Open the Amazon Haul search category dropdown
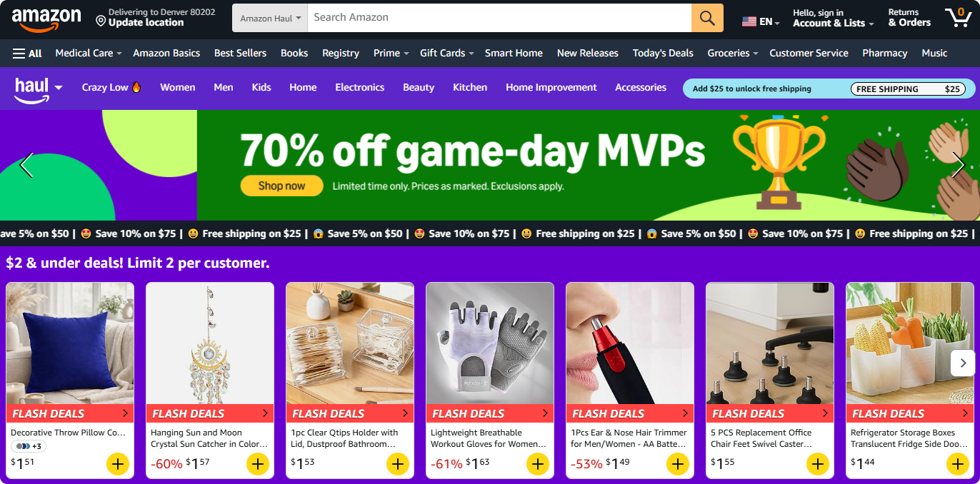 270,18
